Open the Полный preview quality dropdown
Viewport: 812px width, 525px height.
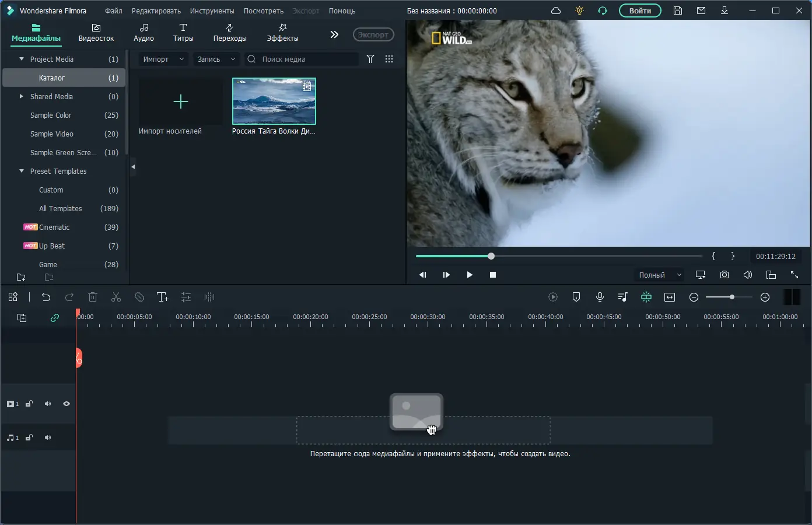[x=660, y=275]
